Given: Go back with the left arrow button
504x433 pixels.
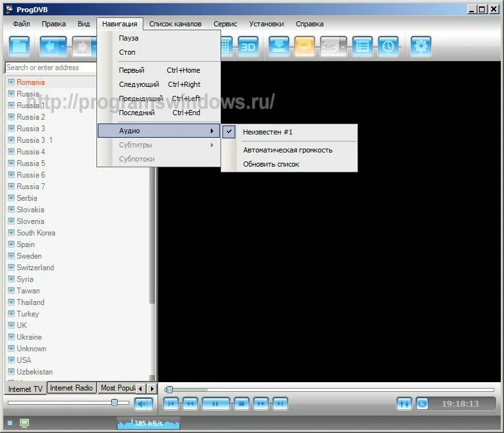Looking at the screenshot, I should pos(50,46).
